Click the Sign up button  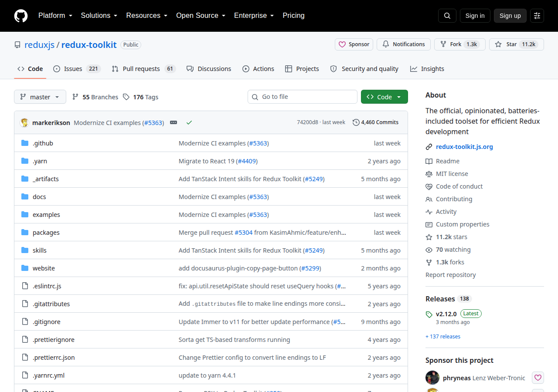(x=510, y=16)
